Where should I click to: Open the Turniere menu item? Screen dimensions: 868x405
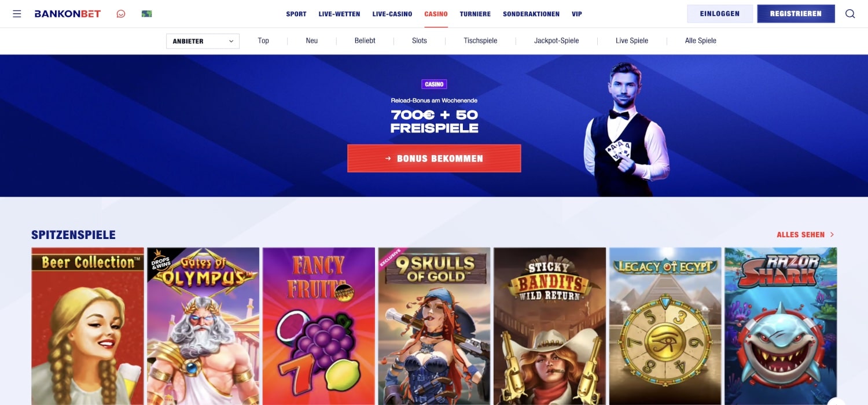pyautogui.click(x=475, y=14)
